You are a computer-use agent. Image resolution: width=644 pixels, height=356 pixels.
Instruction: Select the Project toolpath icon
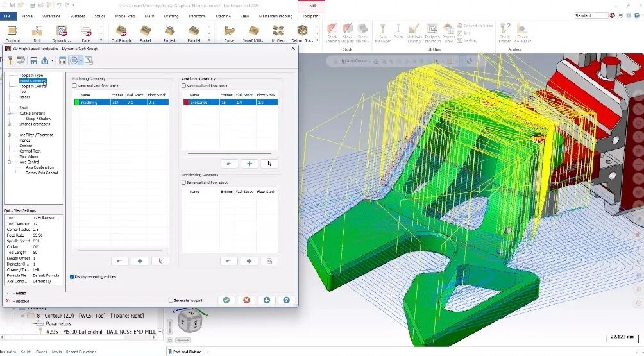click(x=169, y=33)
